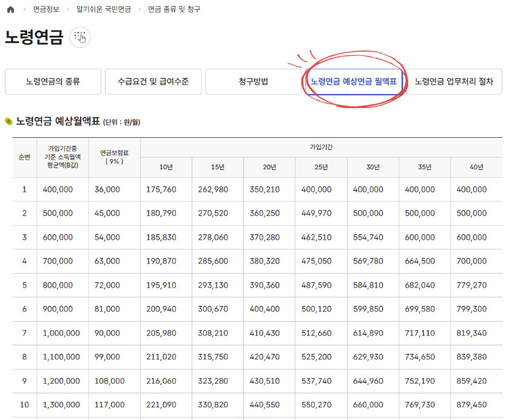Switch to the 노령연금의 종류 tab
This screenshot has width=515, height=420.
[x=52, y=81]
